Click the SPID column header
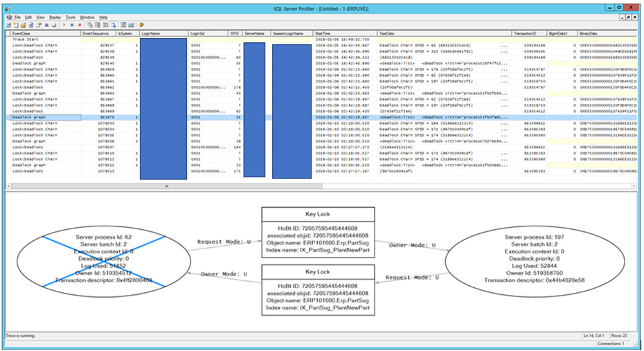 click(235, 33)
